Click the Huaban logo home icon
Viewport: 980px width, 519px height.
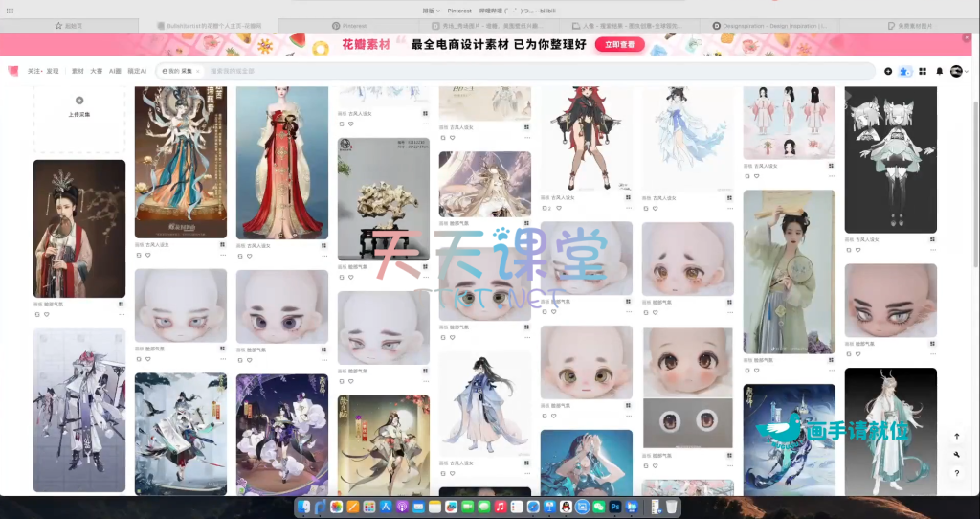click(x=12, y=71)
